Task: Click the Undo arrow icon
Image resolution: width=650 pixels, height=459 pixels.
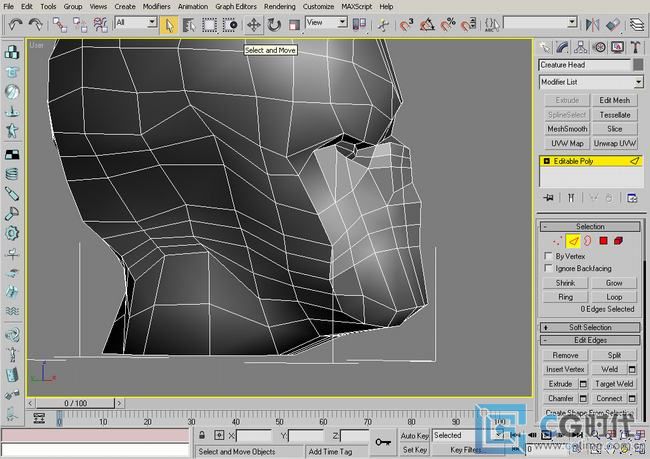Action: pyautogui.click(x=15, y=24)
